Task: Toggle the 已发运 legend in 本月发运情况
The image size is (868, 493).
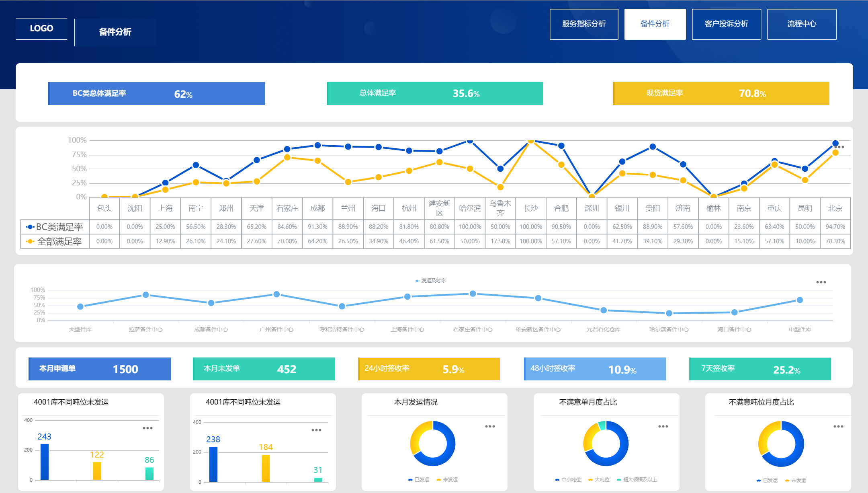Action: pyautogui.click(x=419, y=480)
